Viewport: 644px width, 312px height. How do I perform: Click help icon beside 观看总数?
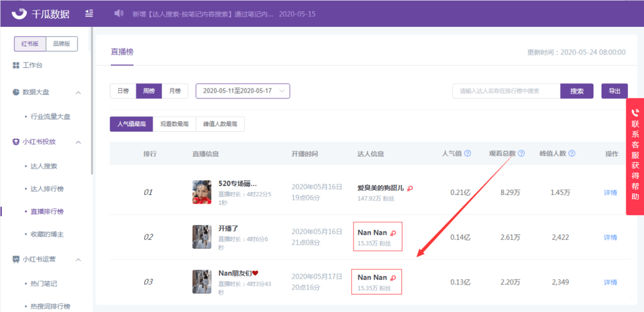click(x=521, y=154)
